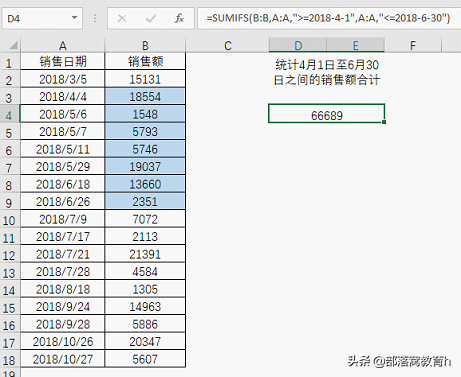Viewport: 461px width, 377px height.
Task: Select the date cell 2018/9/28
Action: [x=63, y=324]
